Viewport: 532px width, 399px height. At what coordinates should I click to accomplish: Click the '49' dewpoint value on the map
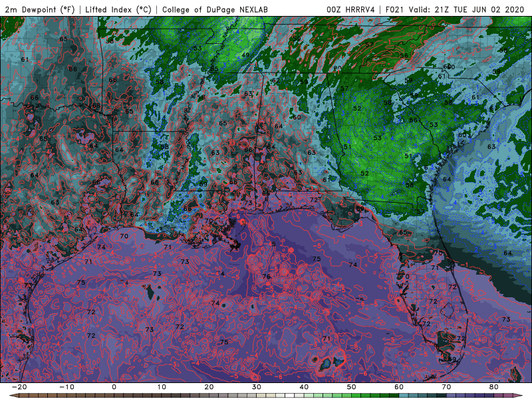click(x=245, y=55)
